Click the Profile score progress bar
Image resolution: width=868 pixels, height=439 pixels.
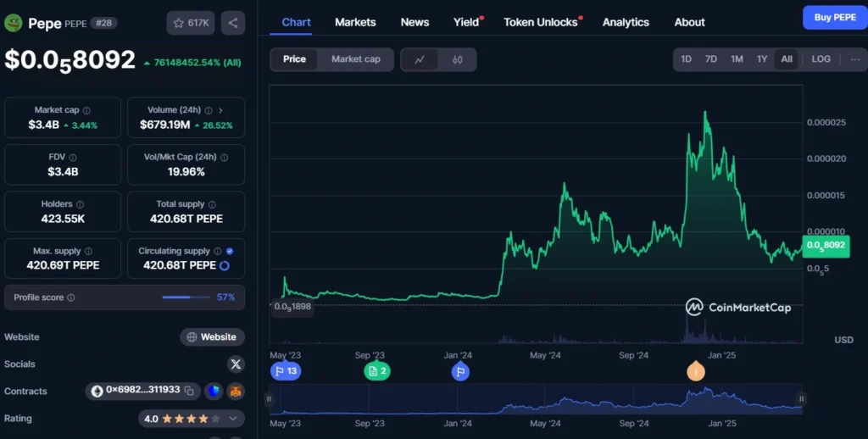point(186,297)
